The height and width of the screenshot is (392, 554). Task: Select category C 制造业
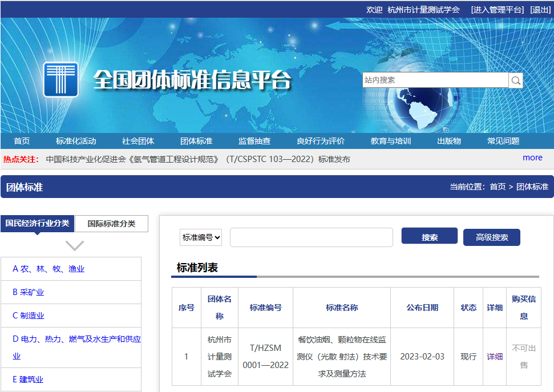point(29,316)
